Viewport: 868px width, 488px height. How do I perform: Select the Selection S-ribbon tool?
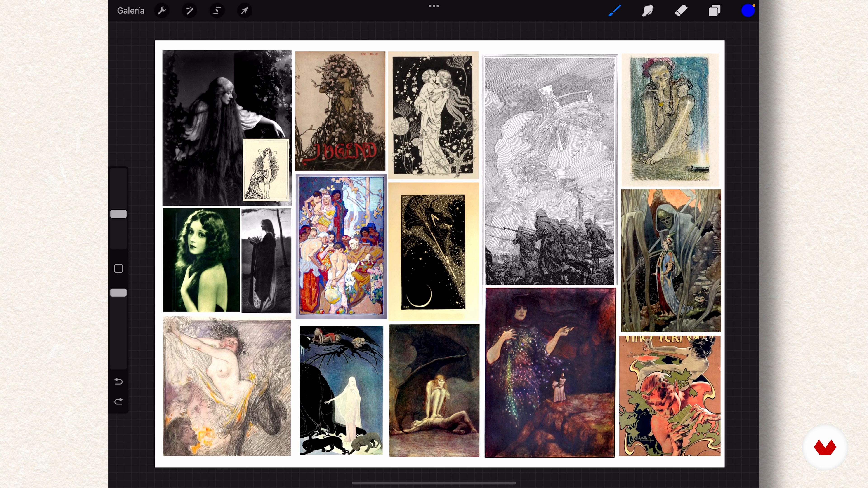(217, 10)
